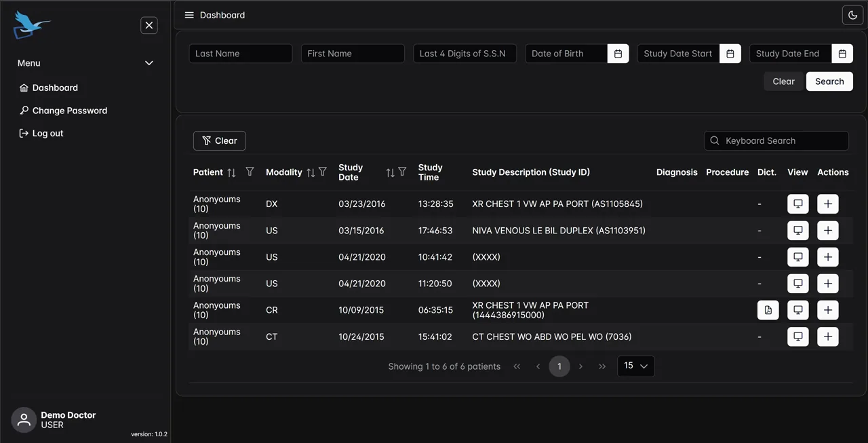Focus the Keyboard Search field
Screen dimensions: 868x443
pyautogui.click(x=776, y=141)
